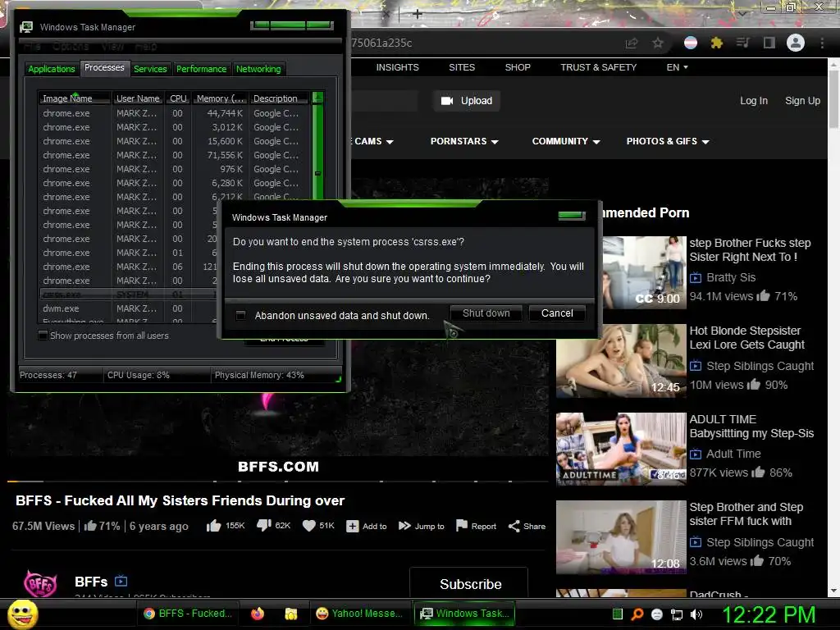The width and height of the screenshot is (840, 630).
Task: Click the round extension icon beside the star
Action: tap(691, 43)
